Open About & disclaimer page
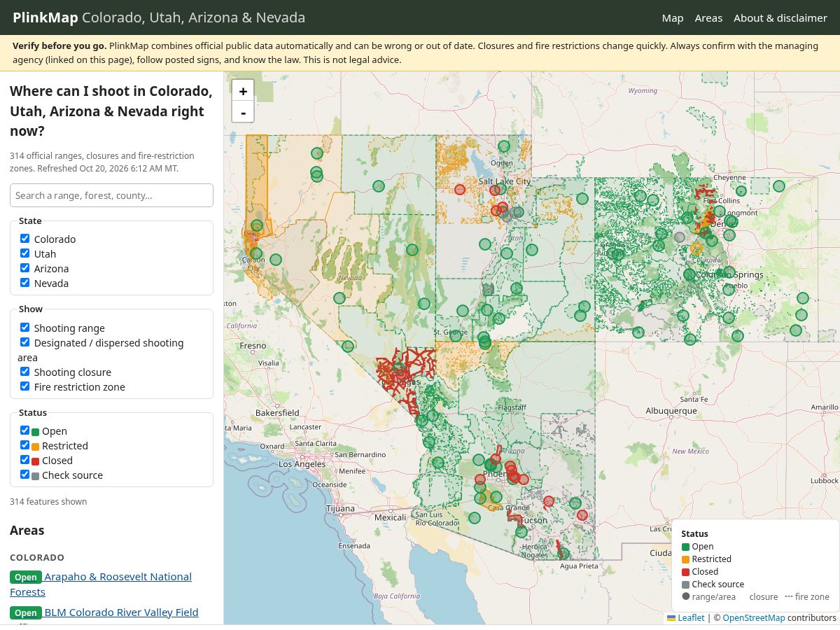Screen dimensions: 840x630 780,17
